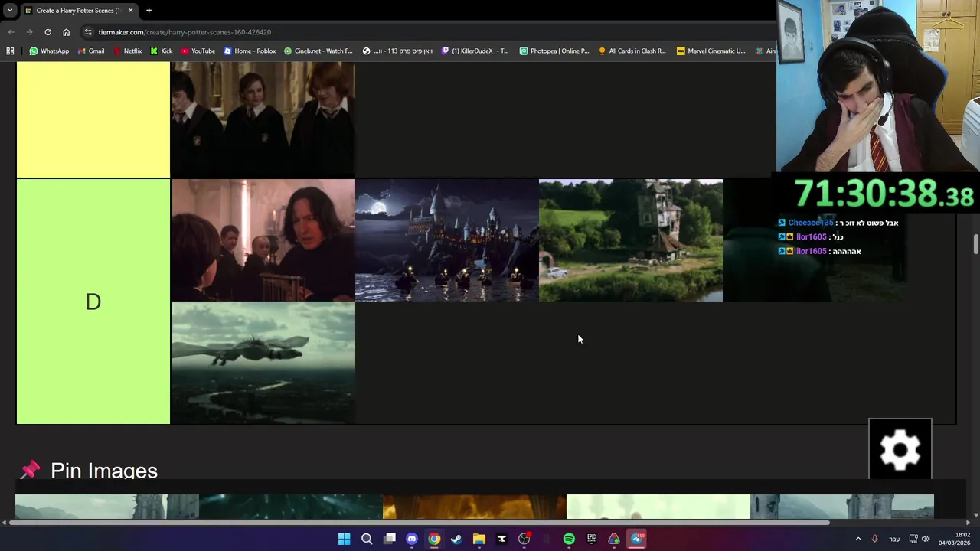The image size is (980, 551).
Task: Close the Harry Potter Scenes tab
Action: (x=130, y=11)
